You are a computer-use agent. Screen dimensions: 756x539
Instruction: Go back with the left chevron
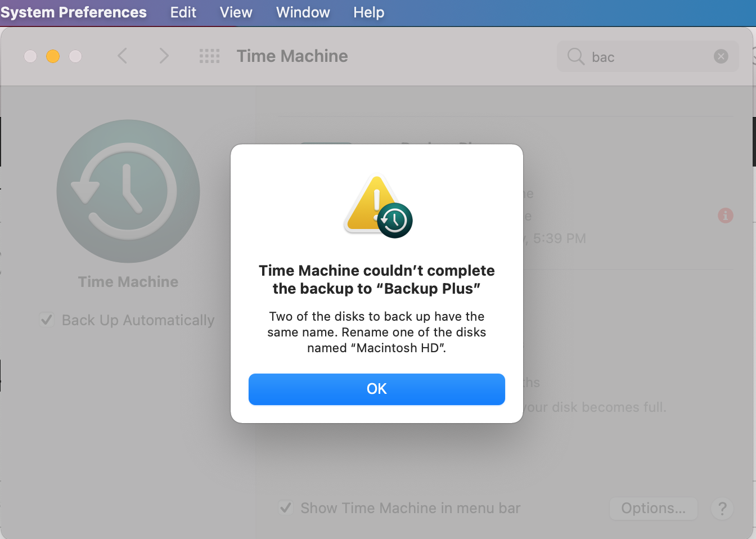pos(122,56)
